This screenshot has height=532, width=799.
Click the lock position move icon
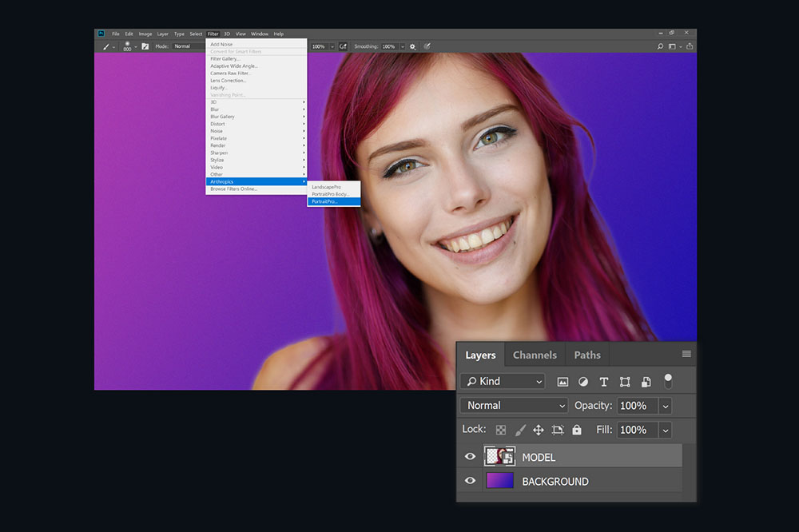click(539, 430)
